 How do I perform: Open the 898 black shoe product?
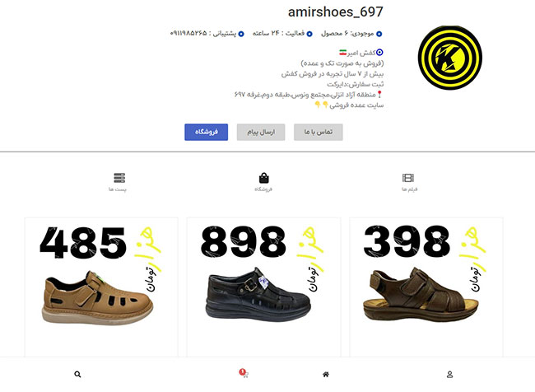[263, 287]
